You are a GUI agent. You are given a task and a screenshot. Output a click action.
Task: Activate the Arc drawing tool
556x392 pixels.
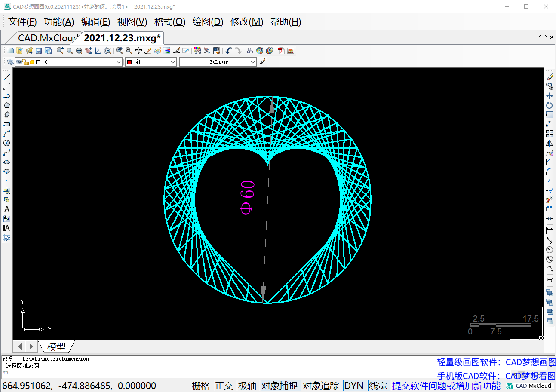[x=7, y=134]
